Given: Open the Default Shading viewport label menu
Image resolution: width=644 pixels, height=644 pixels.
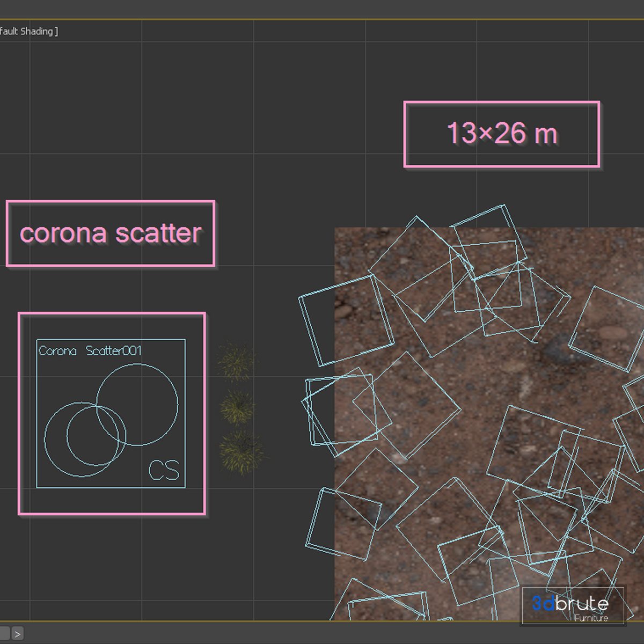Looking at the screenshot, I should coord(28,31).
